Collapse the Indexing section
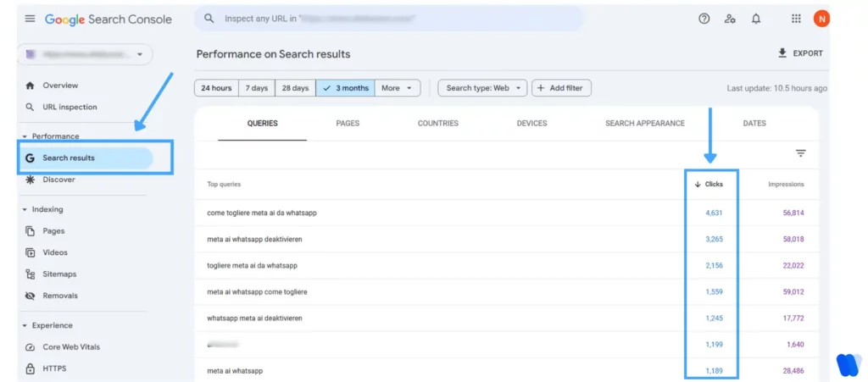 25,209
